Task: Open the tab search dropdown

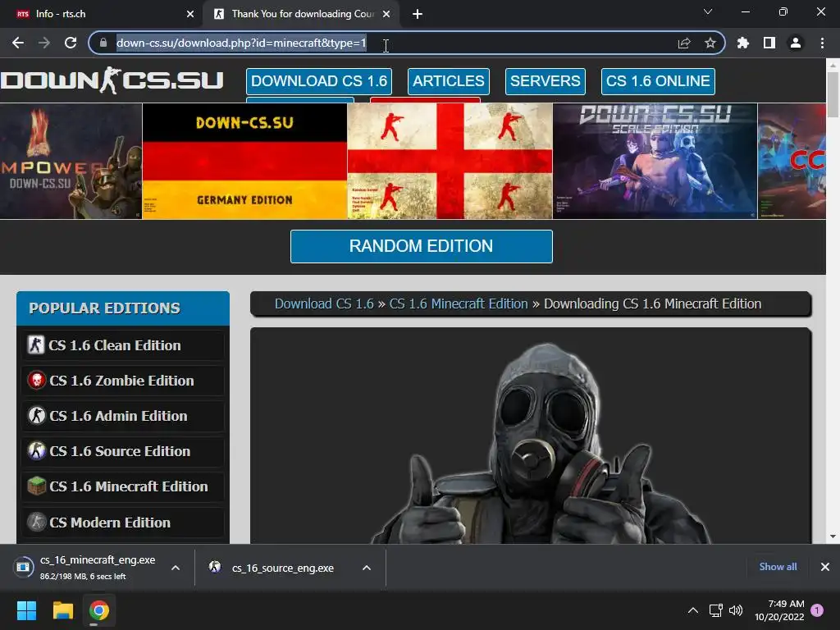Action: (x=708, y=11)
